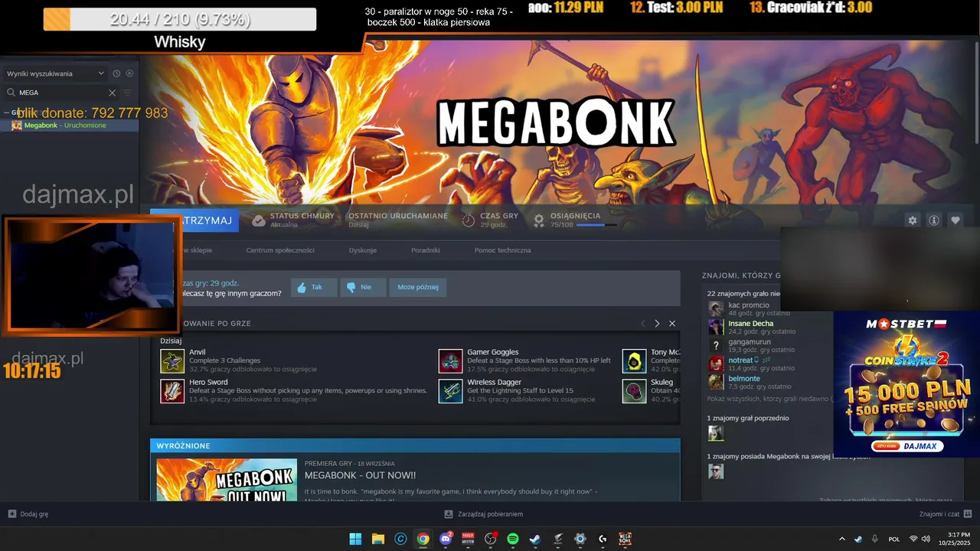
Task: Open Discord from taskbar
Action: point(446,539)
